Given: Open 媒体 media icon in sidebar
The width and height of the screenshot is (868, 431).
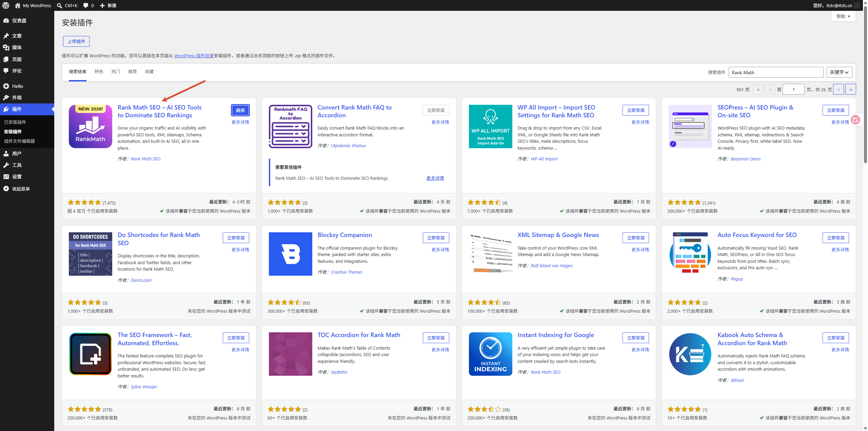Looking at the screenshot, I should (6, 47).
